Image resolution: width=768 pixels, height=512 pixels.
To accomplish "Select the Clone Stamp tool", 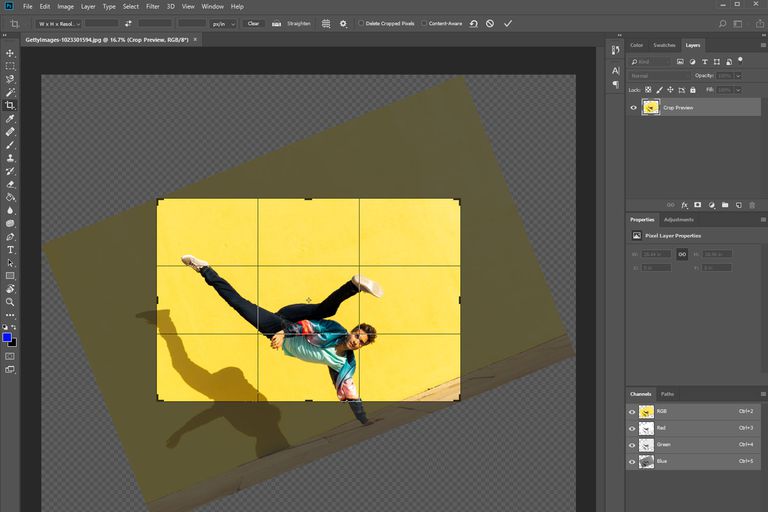I will (10, 158).
